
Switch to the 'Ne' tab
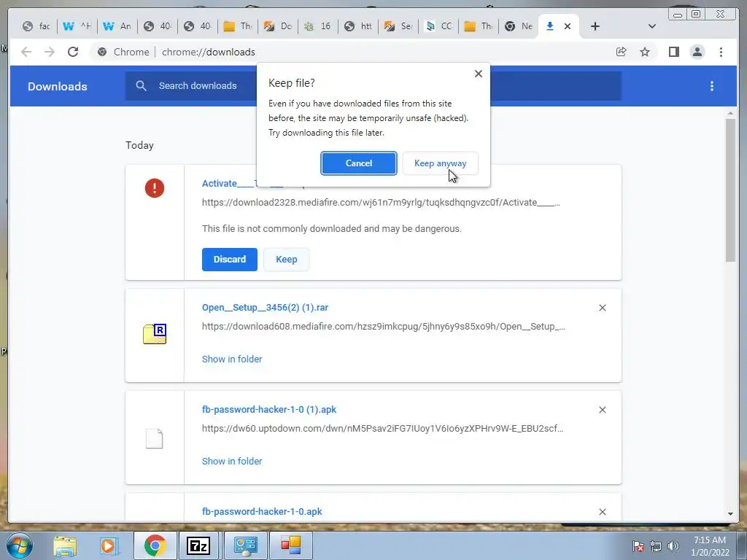click(519, 26)
